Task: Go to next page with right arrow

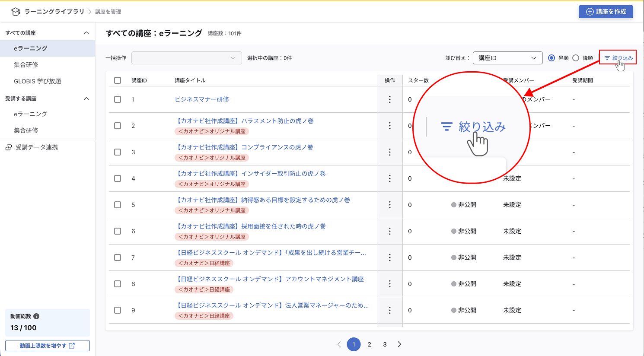Action: click(399, 344)
